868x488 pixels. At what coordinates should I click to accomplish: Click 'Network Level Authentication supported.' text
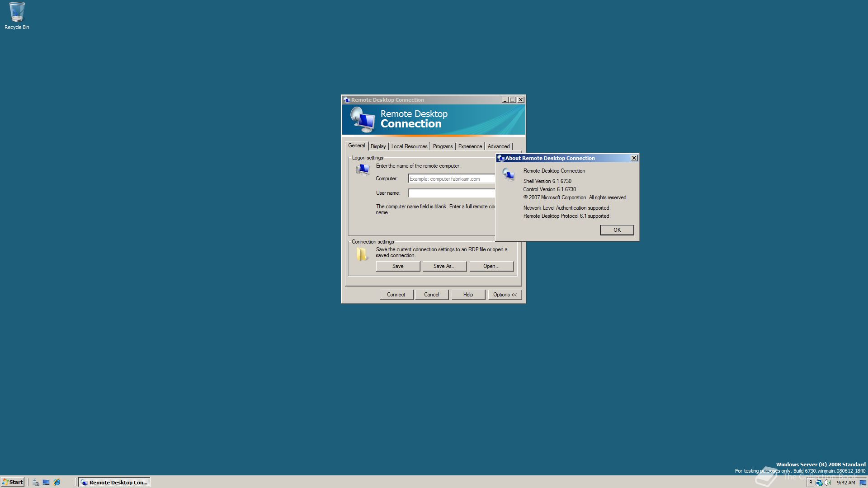pyautogui.click(x=566, y=208)
